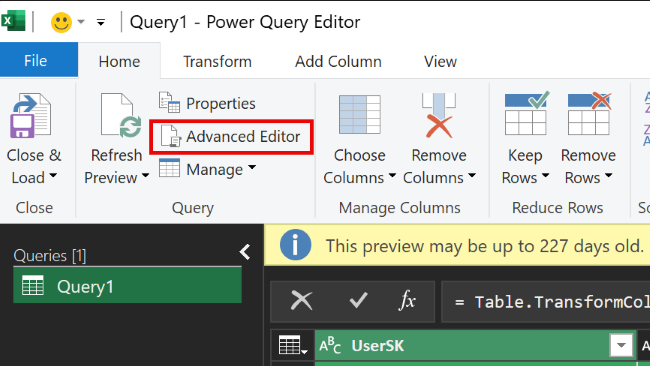
Task: Cancel the formula edit with the X button
Action: (301, 301)
